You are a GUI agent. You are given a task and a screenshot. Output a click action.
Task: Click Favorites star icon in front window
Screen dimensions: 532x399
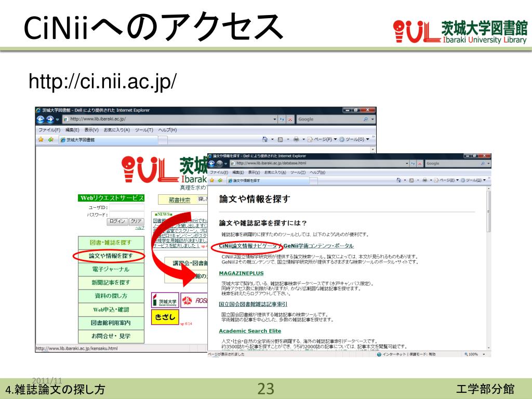212,180
